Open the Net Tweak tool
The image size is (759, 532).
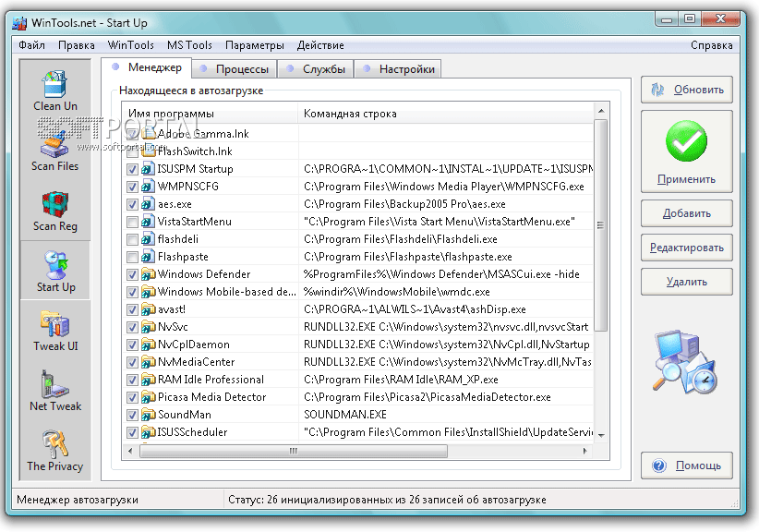(x=55, y=391)
